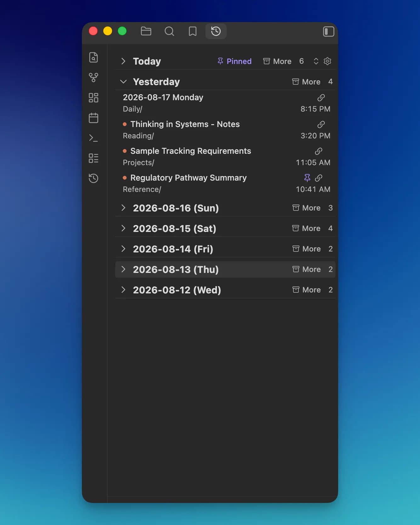Click More for 2026-08-16 (Sun)
Image resolution: width=420 pixels, height=525 pixels.
306,208
